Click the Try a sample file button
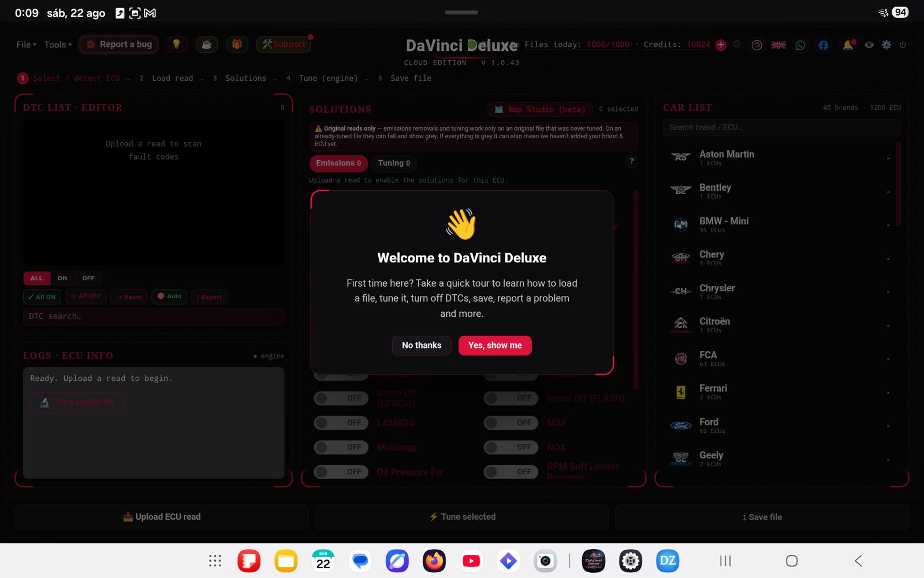 point(77,402)
